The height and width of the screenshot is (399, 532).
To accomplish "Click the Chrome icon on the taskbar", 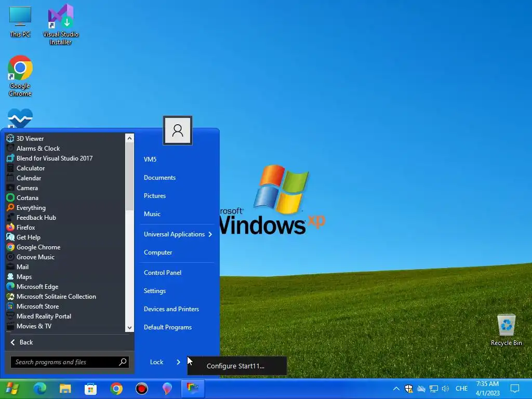I will click(116, 389).
